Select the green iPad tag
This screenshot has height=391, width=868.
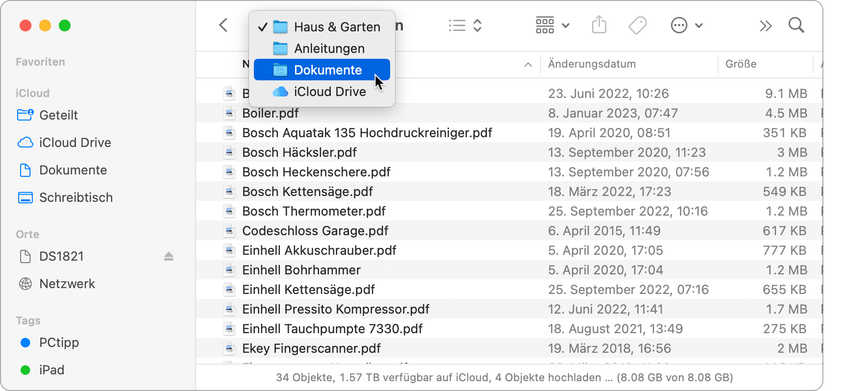coord(42,370)
